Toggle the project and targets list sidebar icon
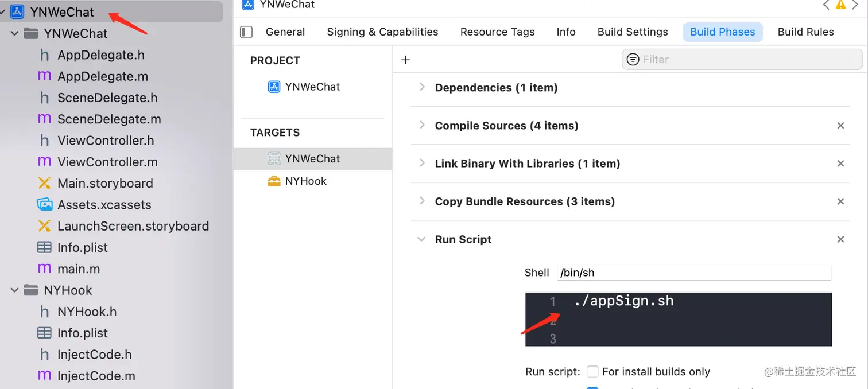868x389 pixels. 246,32
